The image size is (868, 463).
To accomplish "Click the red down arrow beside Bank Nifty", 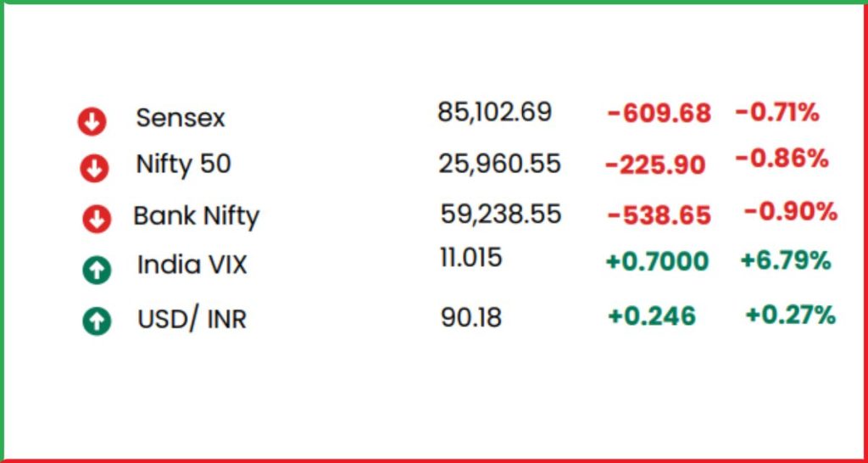I will 97,220.
